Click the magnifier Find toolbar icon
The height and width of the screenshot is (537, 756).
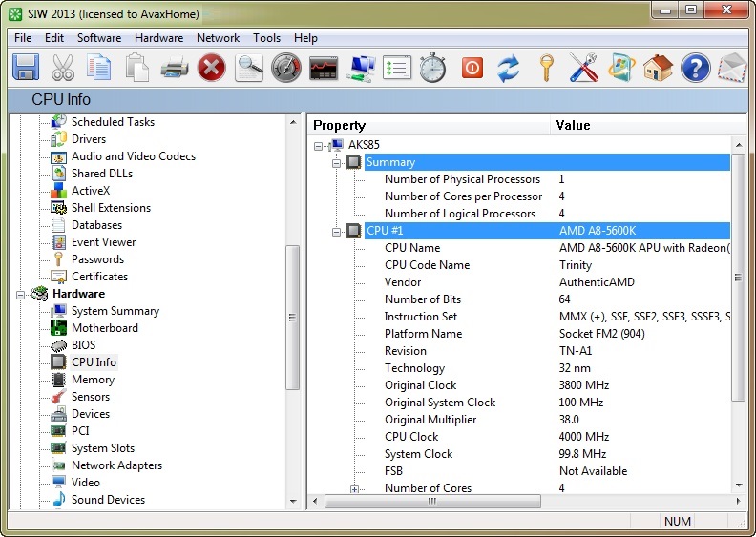click(x=249, y=68)
